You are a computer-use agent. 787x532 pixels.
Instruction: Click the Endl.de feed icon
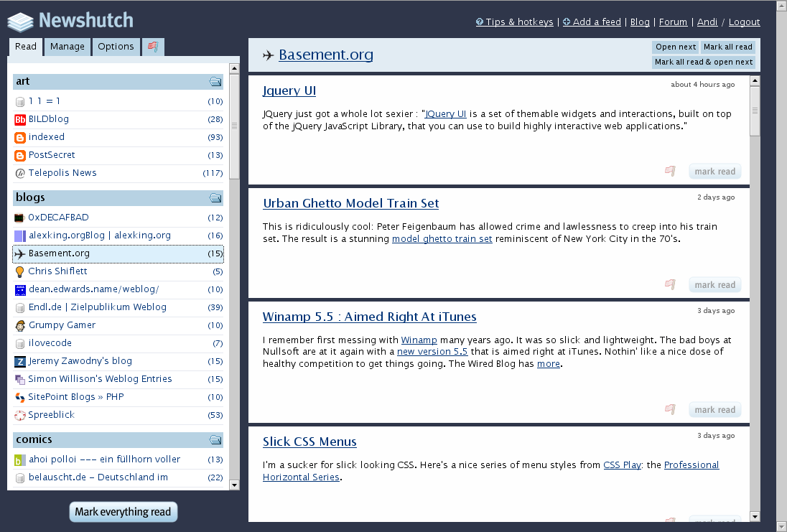(20, 308)
